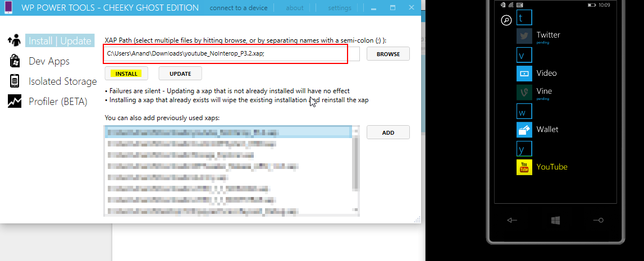Tap the YouTube app icon
The height and width of the screenshot is (261, 644).
(x=524, y=167)
